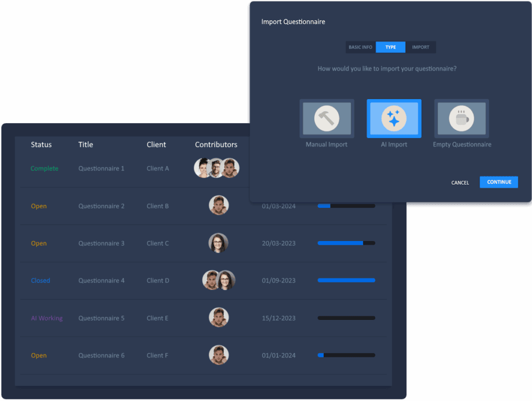Pick the Empty Questionnaire coffee mug icon

tap(461, 118)
